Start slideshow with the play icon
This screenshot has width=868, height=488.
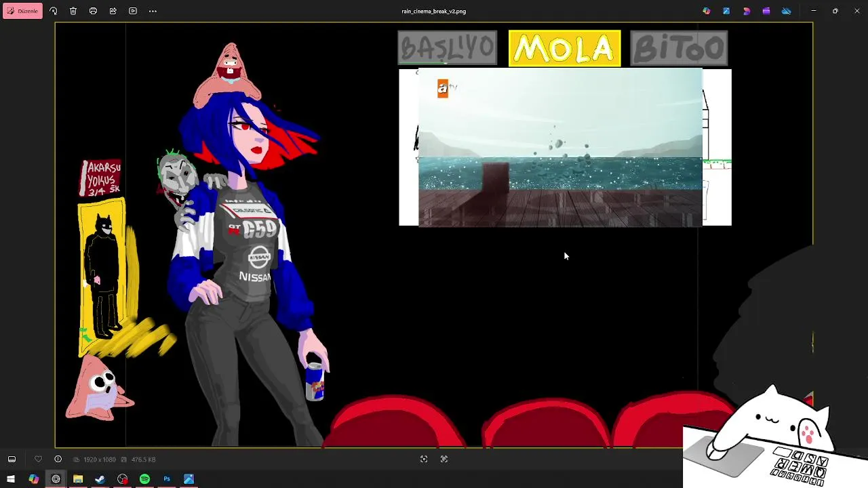coord(133,11)
